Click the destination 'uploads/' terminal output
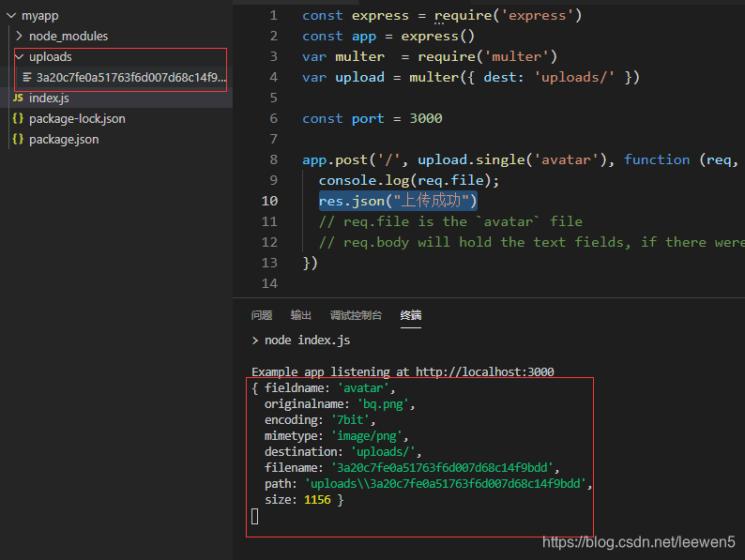The height and width of the screenshot is (560, 745). 342,452
